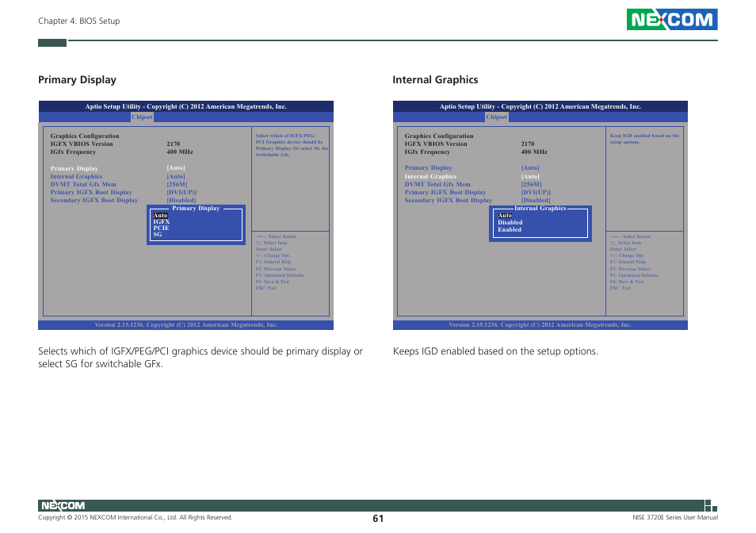Image resolution: width=756 pixels, height=533 pixels.
Task: Select Secondary IGFX Boot Display in left BIOS screen
Action: tap(94, 200)
